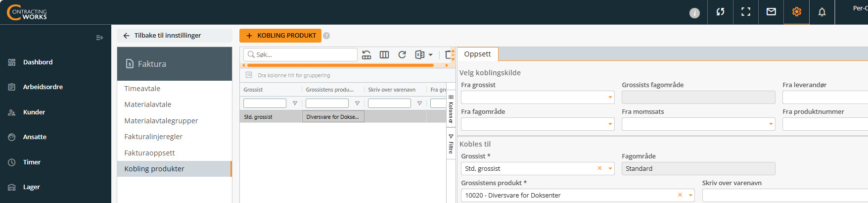Click the Arbeidsordre clipboard icon
Image resolution: width=868 pixels, height=203 pixels.
pyautogui.click(x=12, y=87)
